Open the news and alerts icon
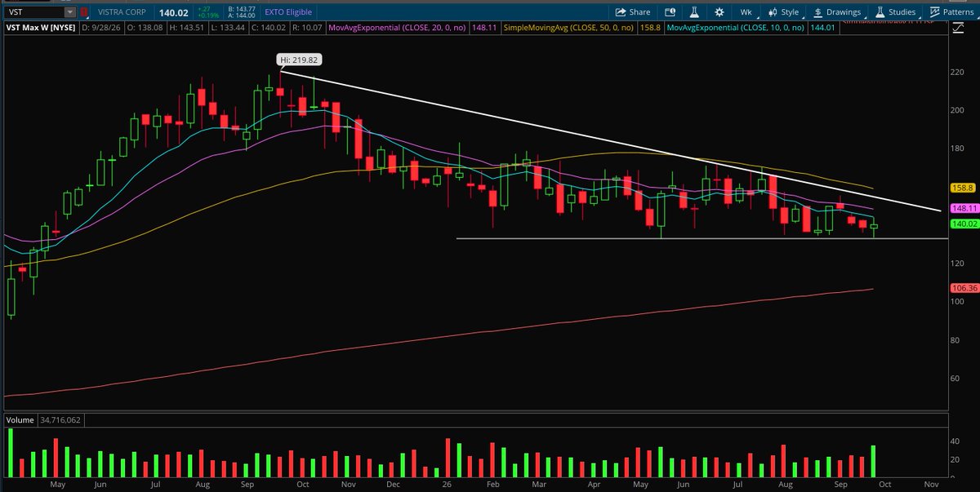The width and height of the screenshot is (980, 492). click(670, 12)
